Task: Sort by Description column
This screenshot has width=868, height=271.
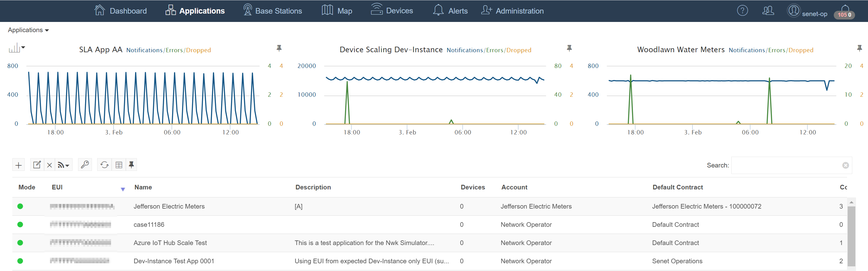Action: [x=313, y=187]
